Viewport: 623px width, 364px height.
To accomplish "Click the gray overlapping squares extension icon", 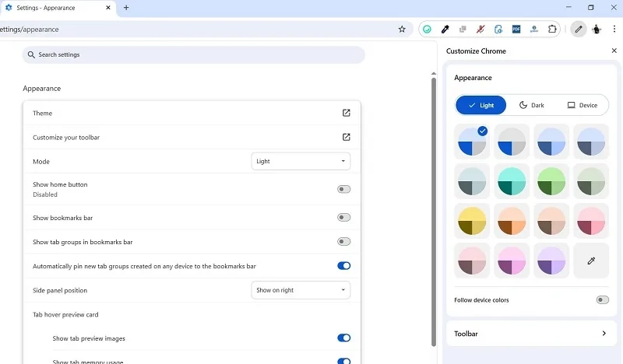I will point(463,29).
